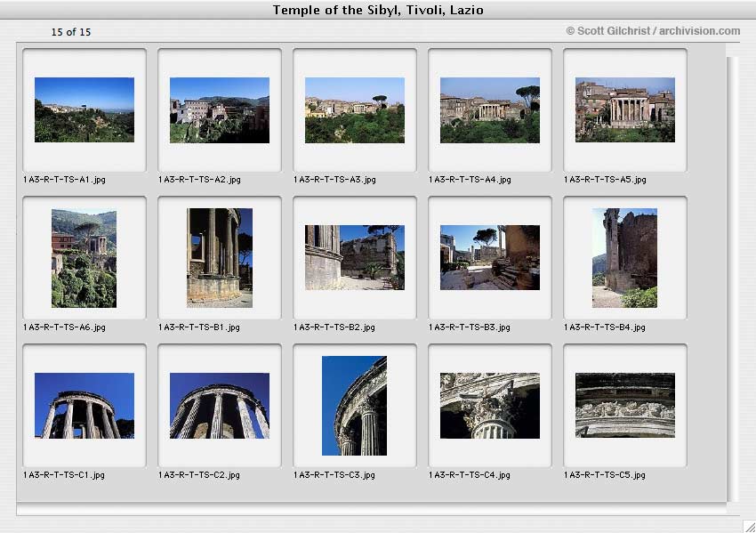
Task: Click the filename 1A3-R-T-TS-A4.jpg
Action: pyautogui.click(x=470, y=180)
